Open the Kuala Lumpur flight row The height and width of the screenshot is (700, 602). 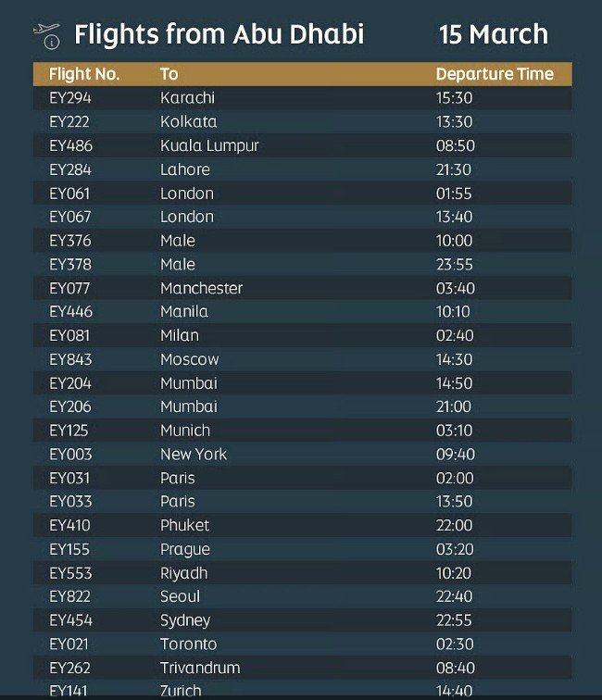coord(302,145)
